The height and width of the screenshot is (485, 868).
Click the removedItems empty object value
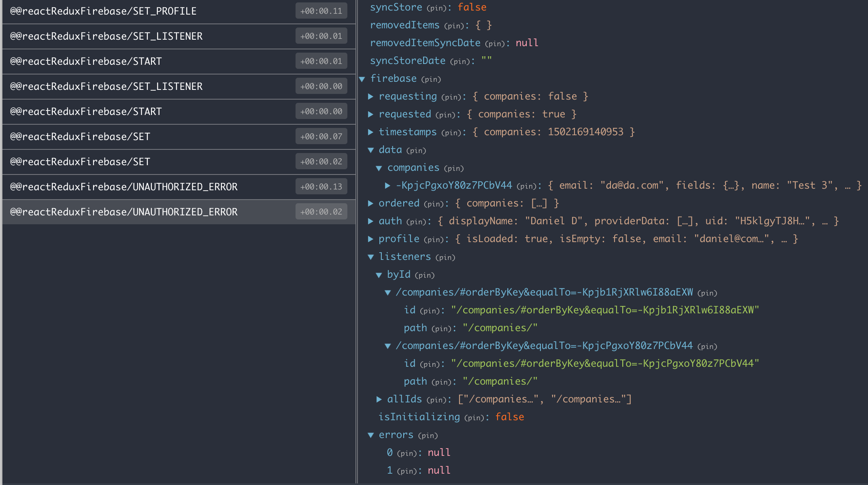[483, 25]
